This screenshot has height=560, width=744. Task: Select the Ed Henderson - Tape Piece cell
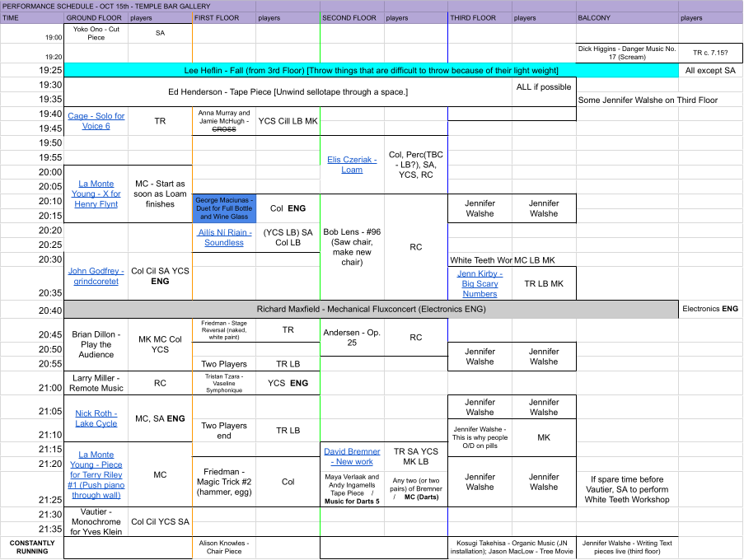[287, 91]
